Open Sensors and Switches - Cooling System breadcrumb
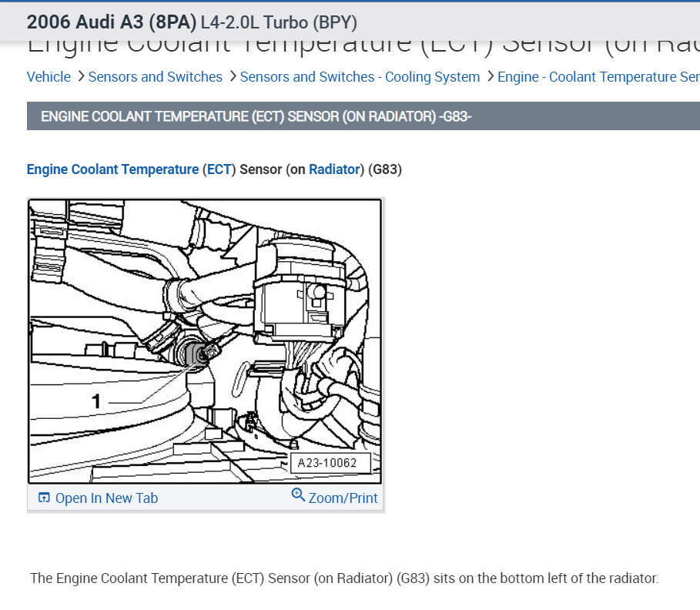The image size is (700, 610). 360,77
